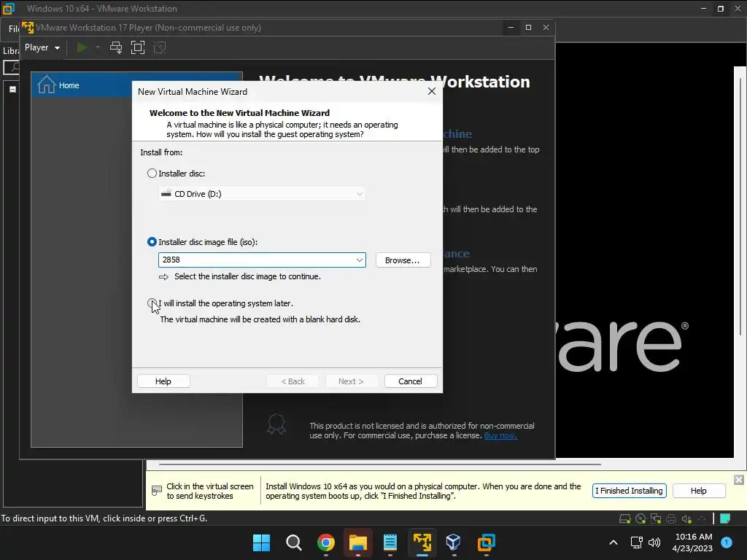Click the teal message log note icon
This screenshot has width=747, height=560.
[724, 518]
